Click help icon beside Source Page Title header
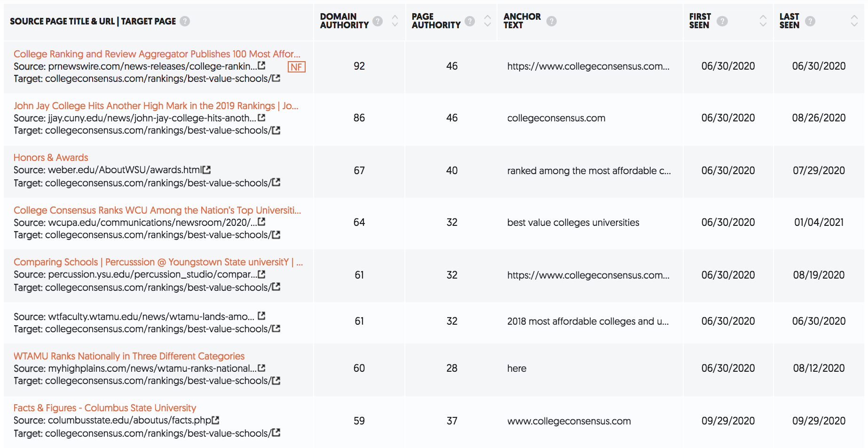Image resolution: width=868 pixels, height=448 pixels. tap(185, 21)
